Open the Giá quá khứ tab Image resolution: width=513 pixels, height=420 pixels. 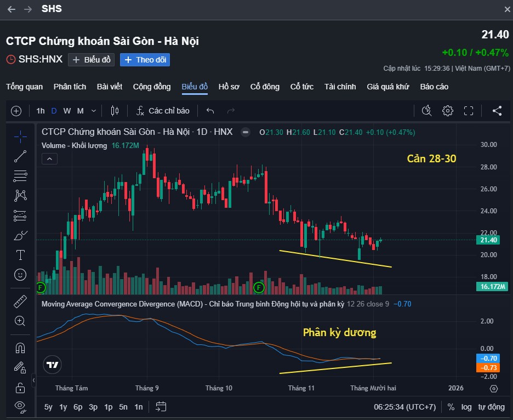(x=388, y=87)
